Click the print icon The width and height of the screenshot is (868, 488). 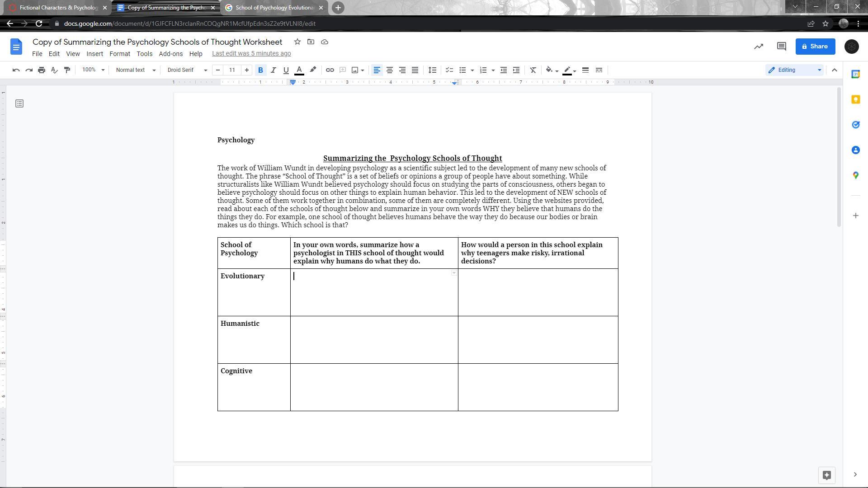point(42,70)
